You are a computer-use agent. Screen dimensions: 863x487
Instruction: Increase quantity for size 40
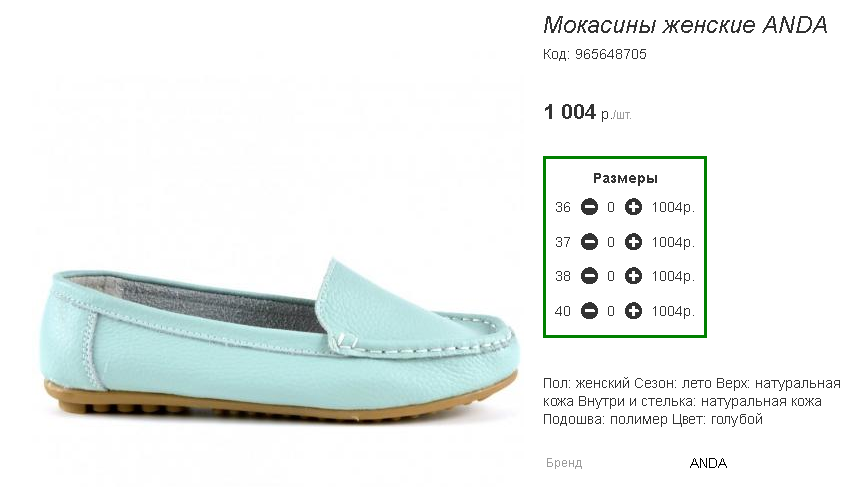click(633, 311)
